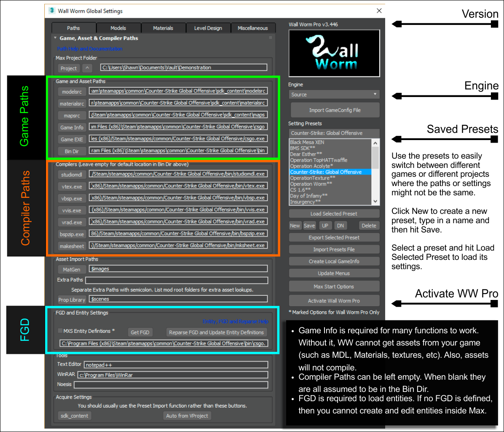This screenshot has height=432, width=504.
Task: Click Auto from VProject button
Action: 187,416
